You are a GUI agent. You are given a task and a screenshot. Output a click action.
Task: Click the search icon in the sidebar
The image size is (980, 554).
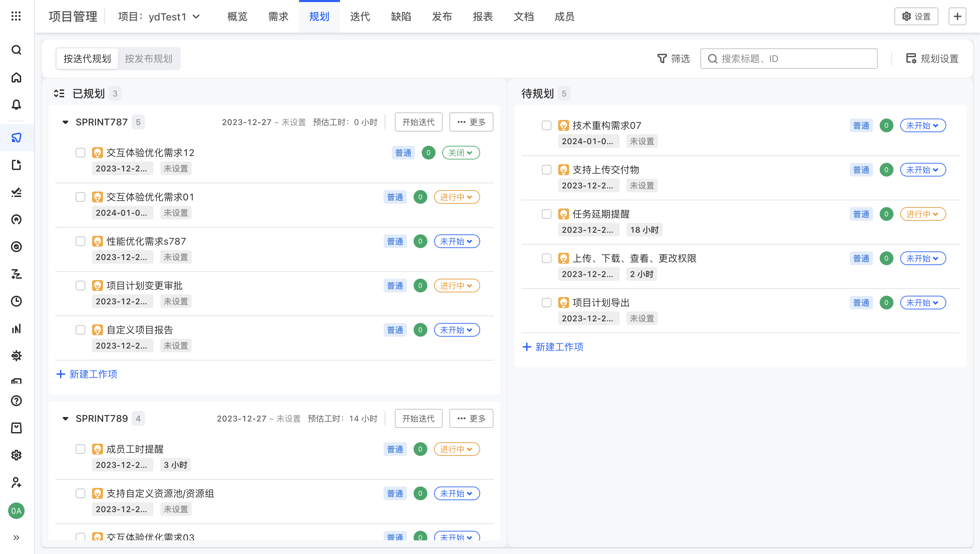tap(16, 50)
